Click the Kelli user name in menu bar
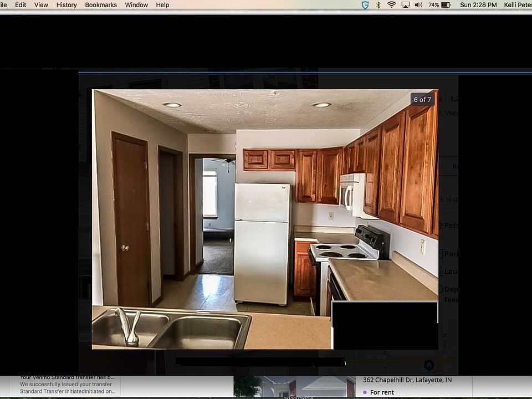 (x=517, y=5)
